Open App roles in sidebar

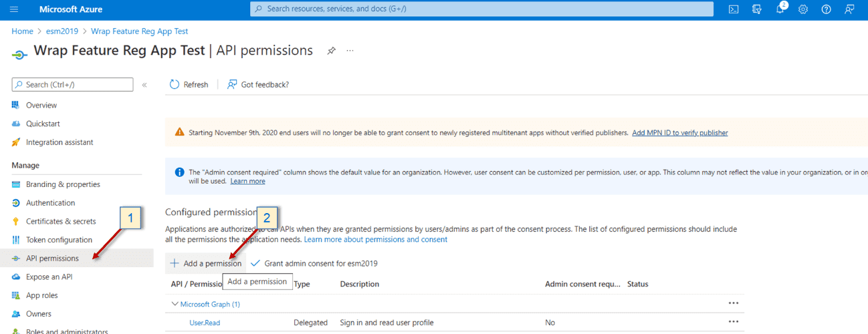[41, 295]
